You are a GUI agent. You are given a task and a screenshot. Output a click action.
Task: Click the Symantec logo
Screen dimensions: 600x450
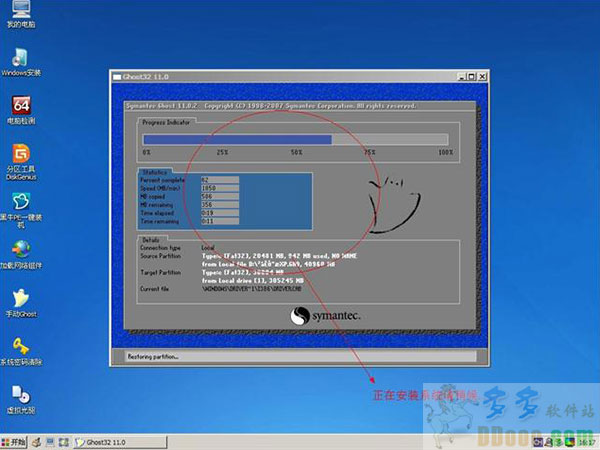click(325, 316)
